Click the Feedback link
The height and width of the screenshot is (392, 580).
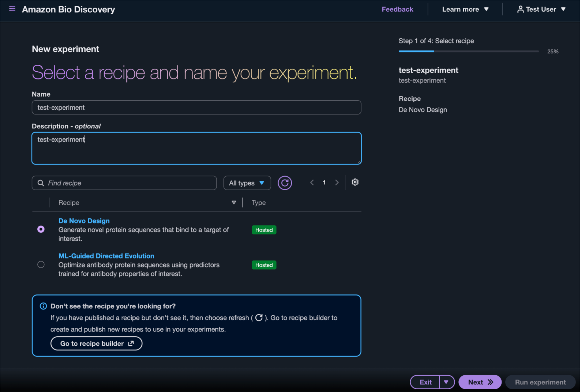click(397, 9)
